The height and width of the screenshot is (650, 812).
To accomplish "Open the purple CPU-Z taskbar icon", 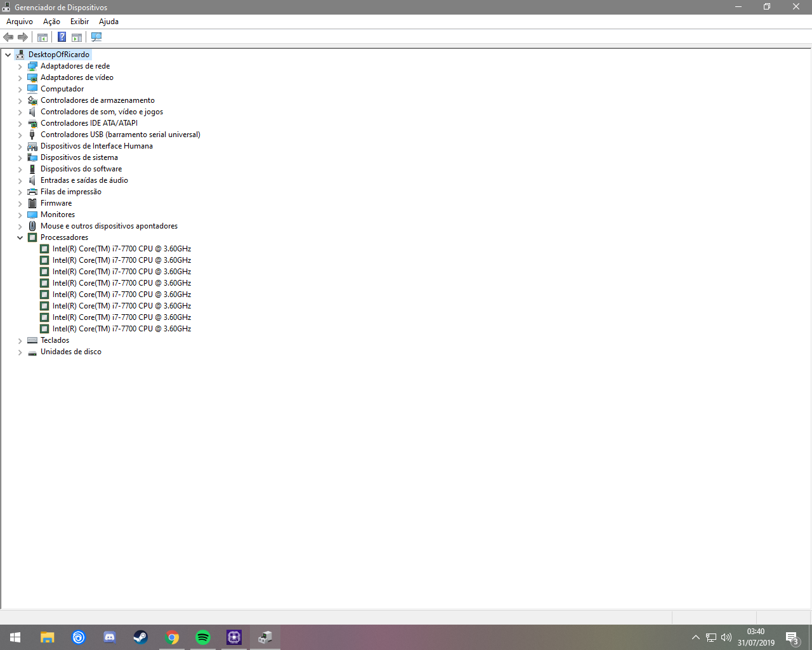I will click(x=234, y=637).
